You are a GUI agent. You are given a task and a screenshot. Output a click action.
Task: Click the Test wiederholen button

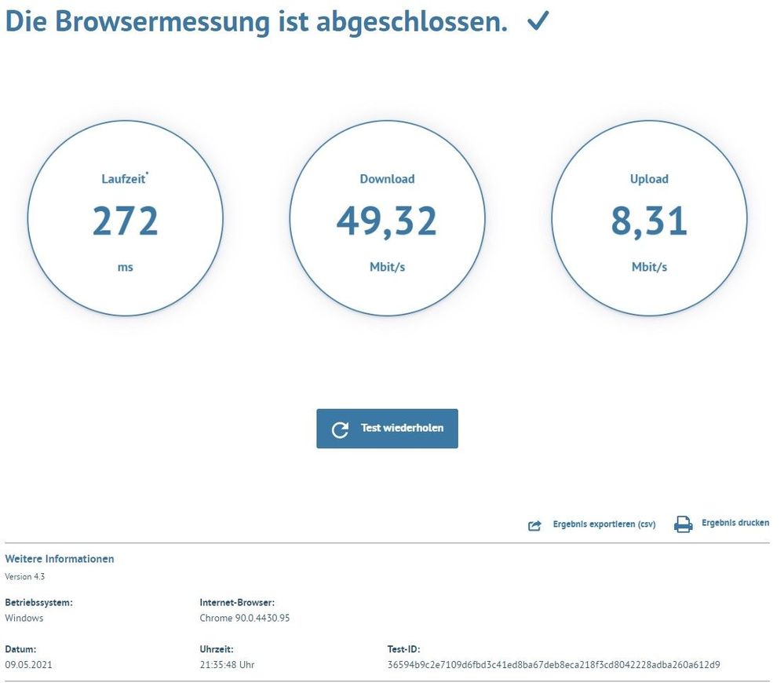coord(387,429)
